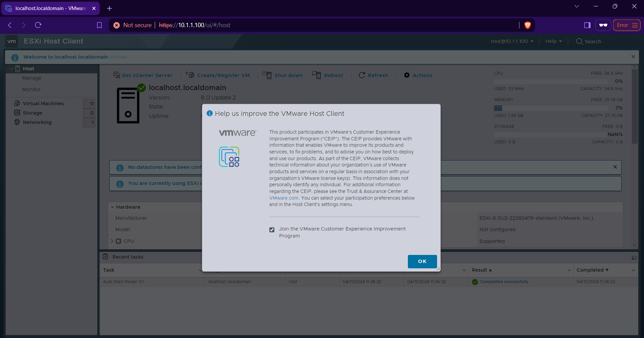The width and height of the screenshot is (644, 338).
Task: Refresh the host view
Action: [x=373, y=75]
